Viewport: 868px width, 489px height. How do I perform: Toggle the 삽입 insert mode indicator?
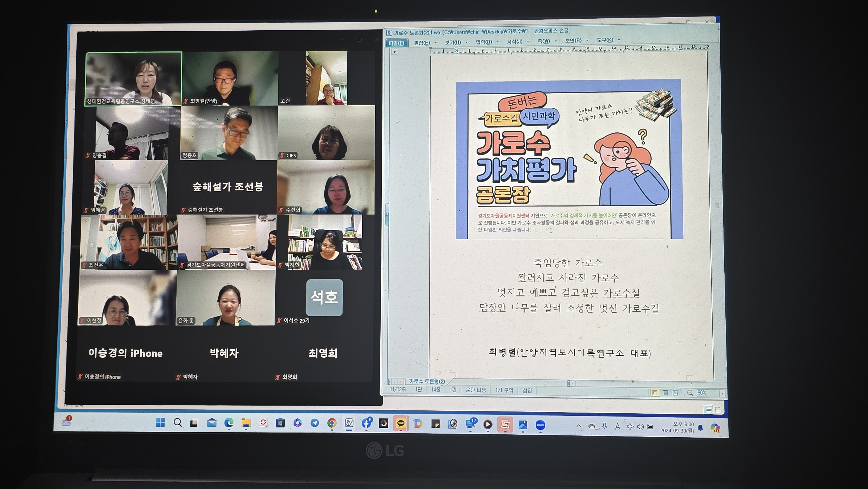tap(527, 390)
